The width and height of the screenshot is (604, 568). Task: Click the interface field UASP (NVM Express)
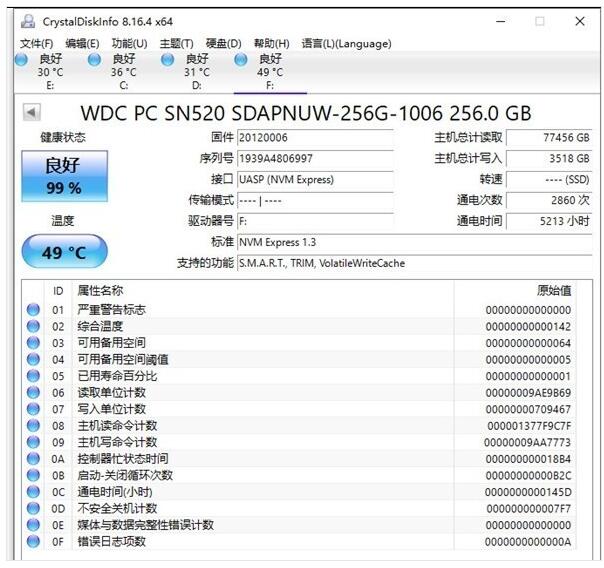coord(315,179)
